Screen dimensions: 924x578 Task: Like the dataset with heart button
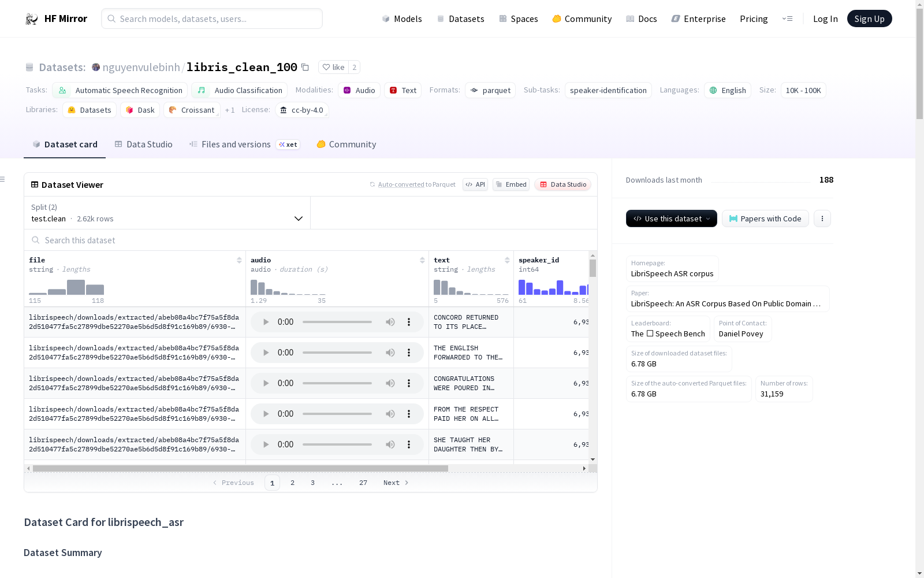click(x=333, y=68)
